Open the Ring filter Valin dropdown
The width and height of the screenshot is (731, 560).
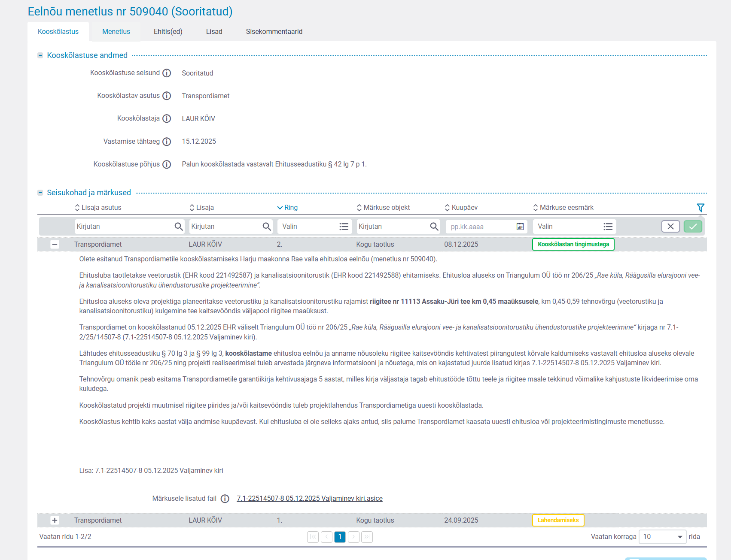[x=314, y=227]
